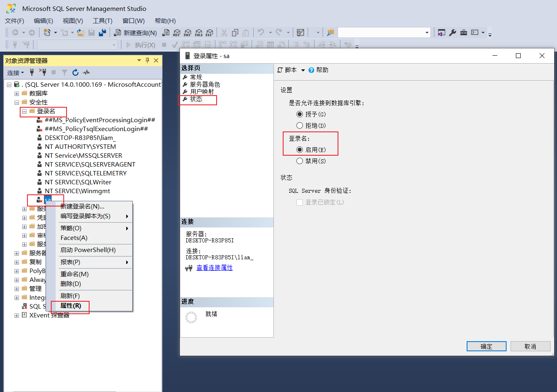Click the Activity Monitor pulse icon in Object Explorer
This screenshot has width=557, height=392.
tap(86, 73)
